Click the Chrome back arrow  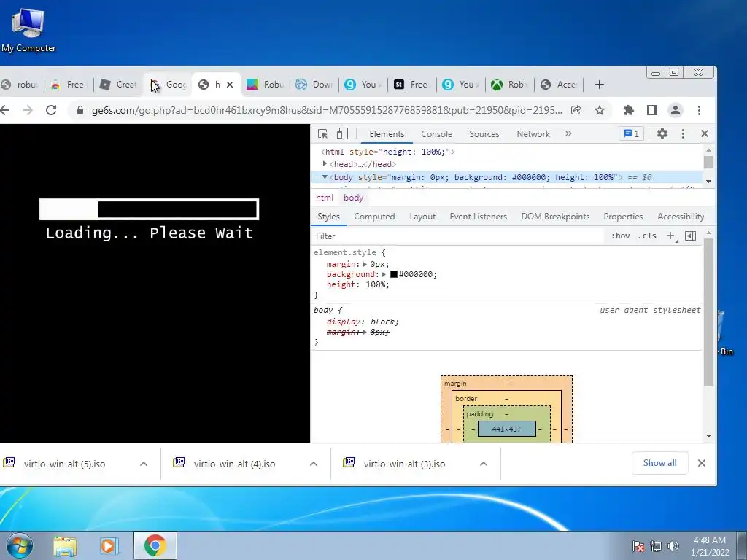[x=5, y=111]
